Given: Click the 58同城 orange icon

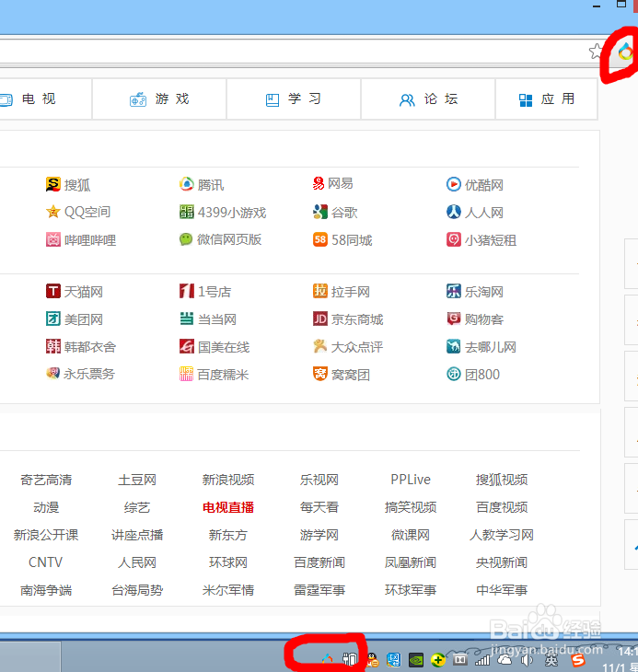Looking at the screenshot, I should tap(320, 239).
